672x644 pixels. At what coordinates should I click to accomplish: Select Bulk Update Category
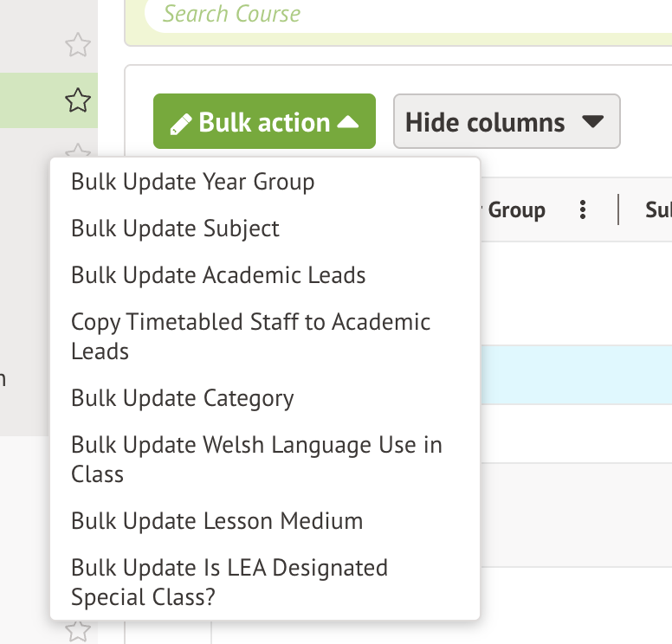pyautogui.click(x=182, y=398)
